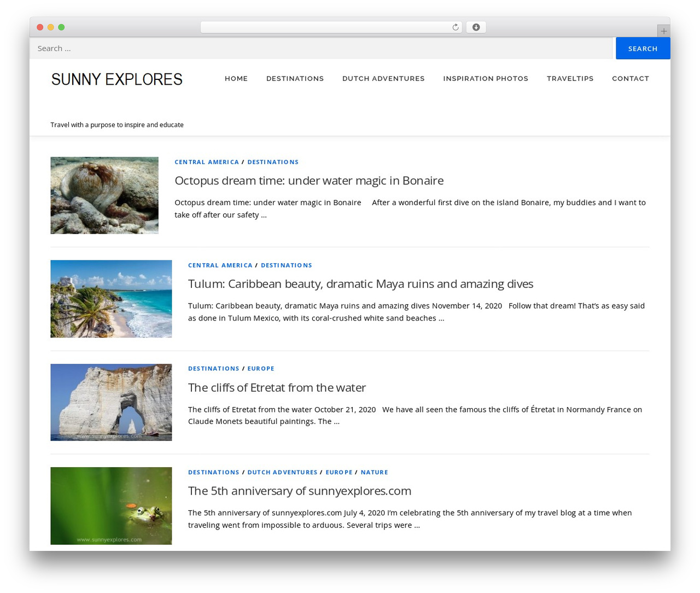
Task: Click the Tulum post excerpt text
Action: click(417, 312)
